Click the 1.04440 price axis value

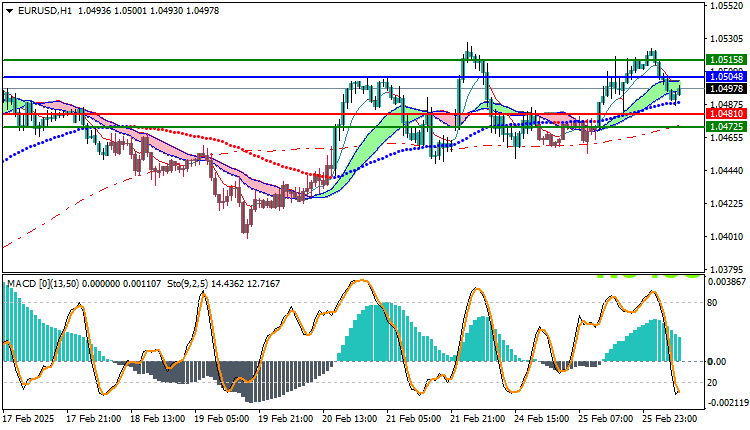click(x=727, y=171)
